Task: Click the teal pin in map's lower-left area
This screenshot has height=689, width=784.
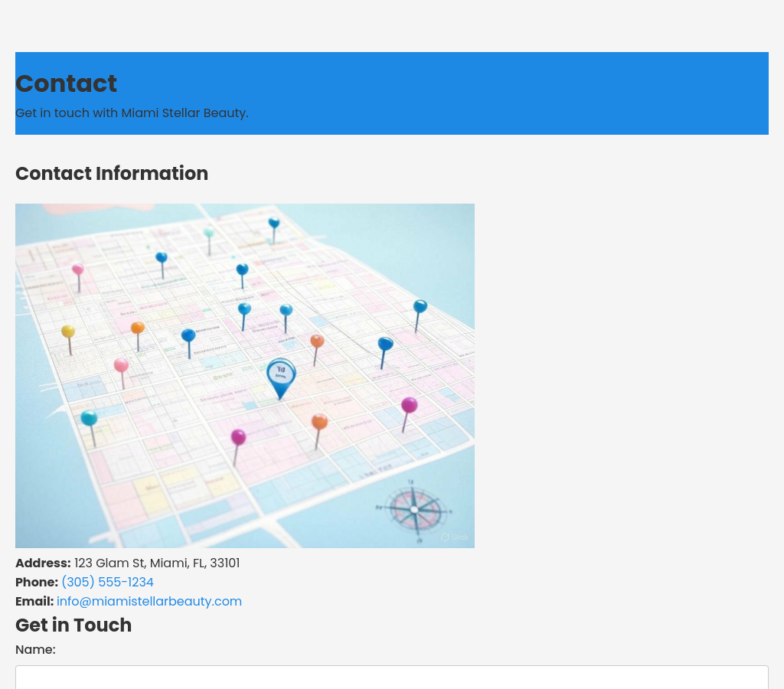Action: coord(89,418)
